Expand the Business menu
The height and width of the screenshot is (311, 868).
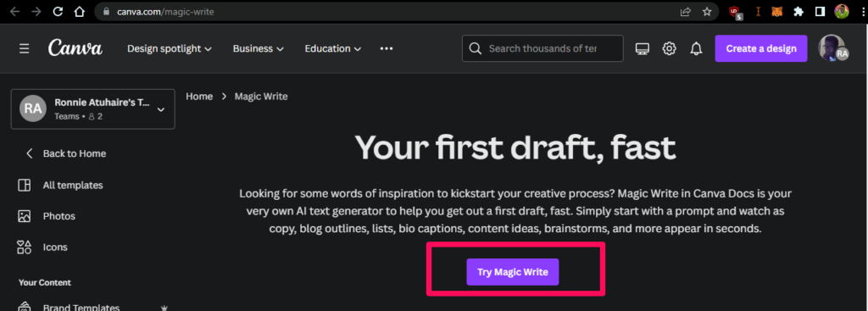pos(258,48)
